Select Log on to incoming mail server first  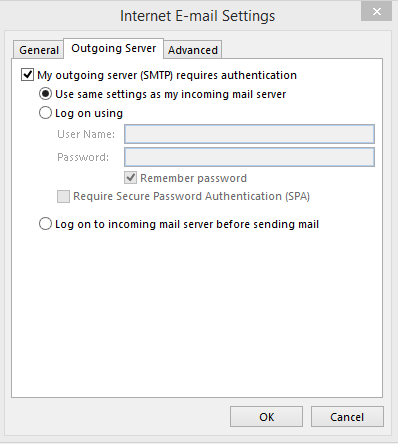point(45,224)
